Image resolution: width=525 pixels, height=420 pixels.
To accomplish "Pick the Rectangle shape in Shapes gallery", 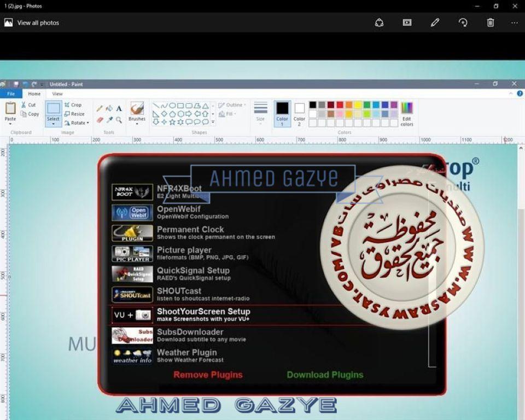I will (180, 106).
